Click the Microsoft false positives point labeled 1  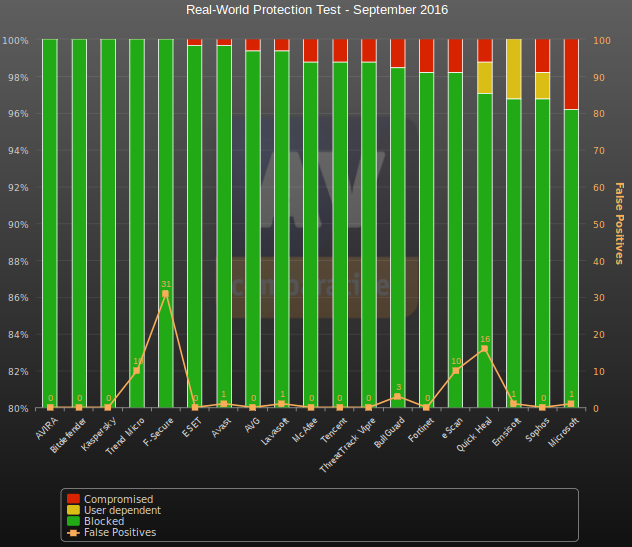coord(571,404)
